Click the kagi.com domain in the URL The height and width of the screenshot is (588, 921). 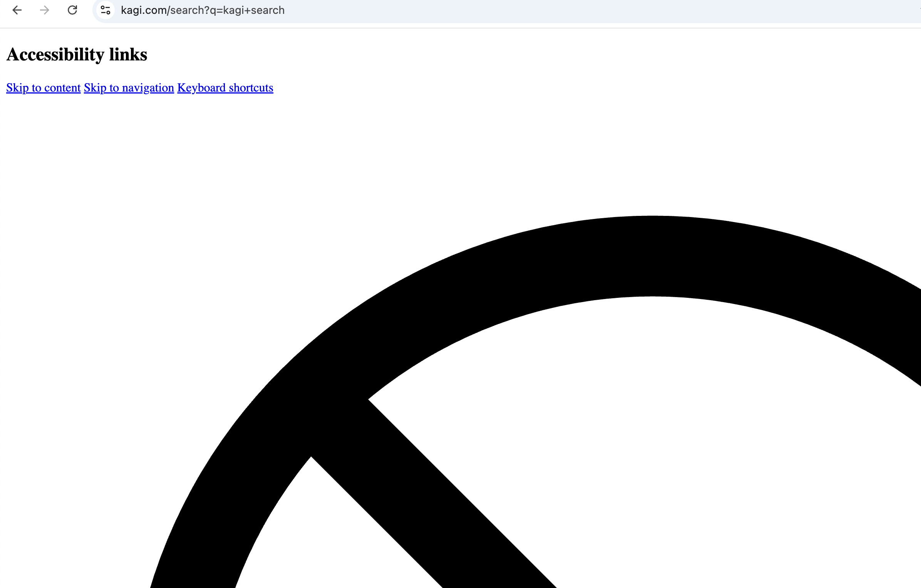point(143,10)
